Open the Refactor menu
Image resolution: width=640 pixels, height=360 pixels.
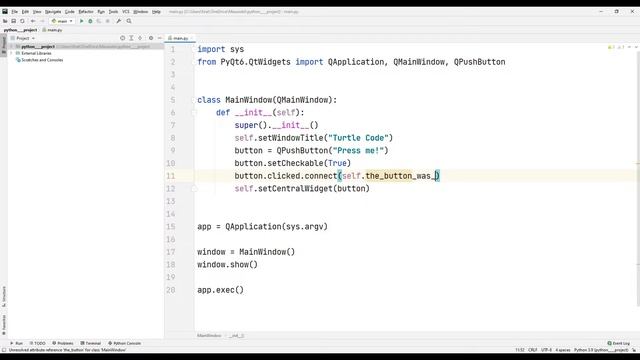tap(86, 12)
